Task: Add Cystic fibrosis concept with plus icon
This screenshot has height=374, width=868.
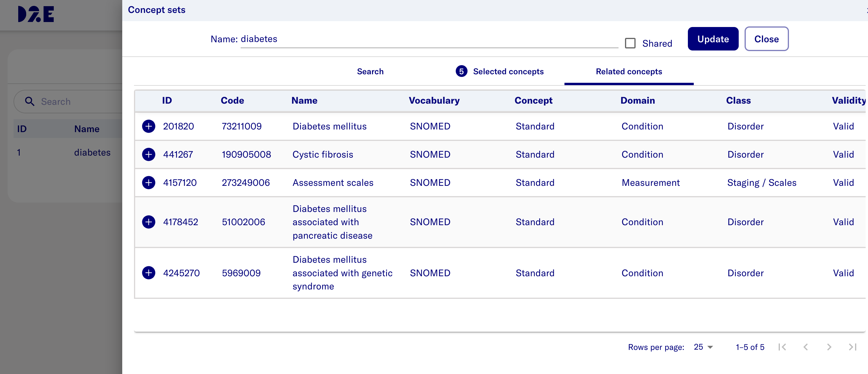Action: [148, 154]
